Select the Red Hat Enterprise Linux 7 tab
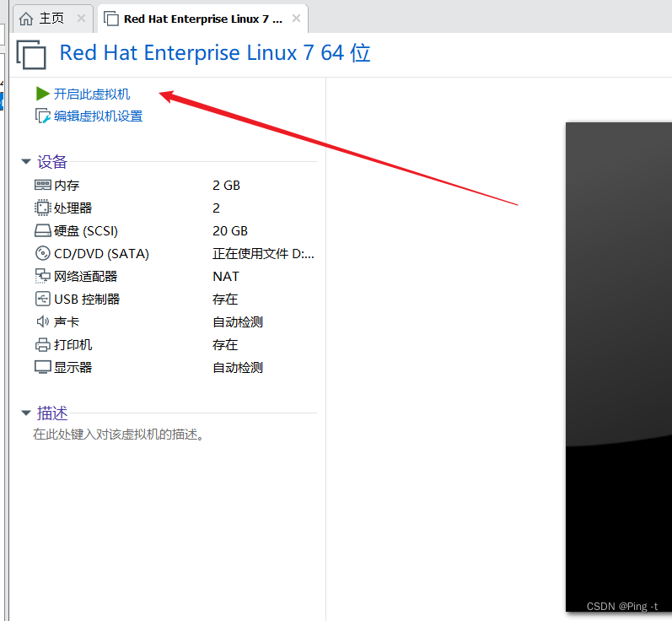Viewport: 672px width, 621px height. coord(202,19)
